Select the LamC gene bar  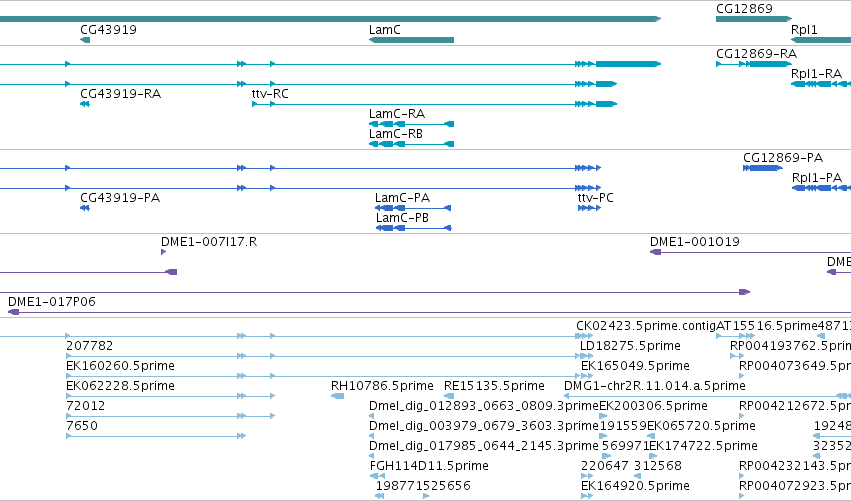coord(411,40)
